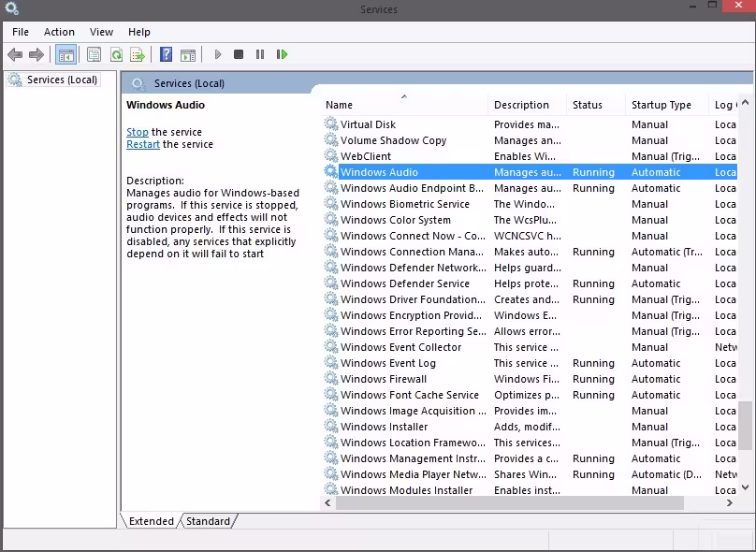
Task: Open the Properties toolbar icon
Action: pyautogui.click(x=94, y=54)
